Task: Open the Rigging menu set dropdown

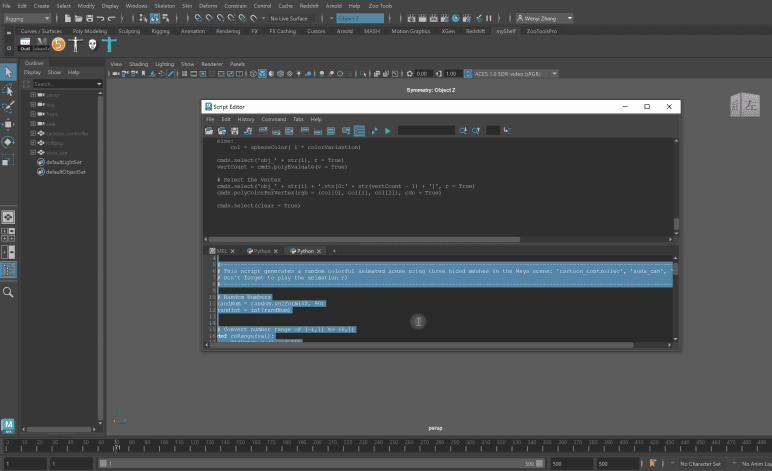Action: coord(27,18)
